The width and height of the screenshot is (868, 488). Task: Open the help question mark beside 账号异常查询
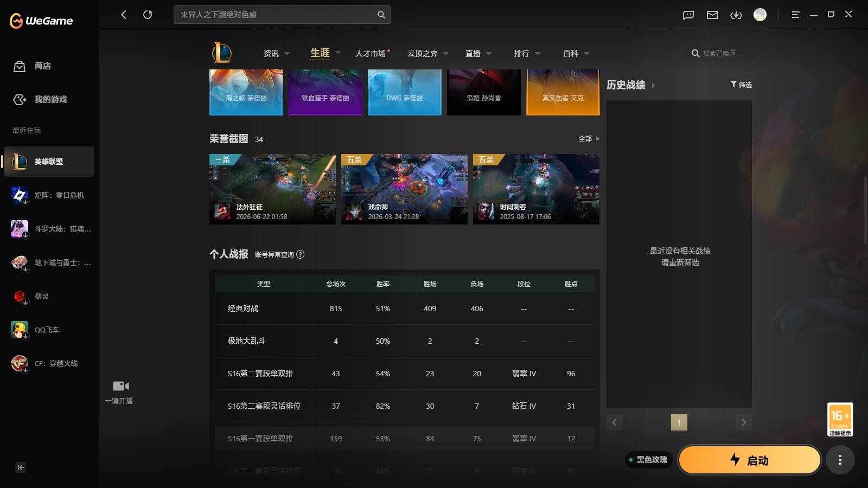tap(301, 254)
